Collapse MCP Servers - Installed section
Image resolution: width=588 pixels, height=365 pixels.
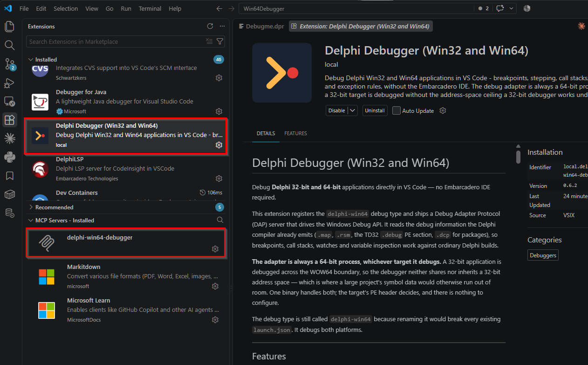[x=31, y=220]
